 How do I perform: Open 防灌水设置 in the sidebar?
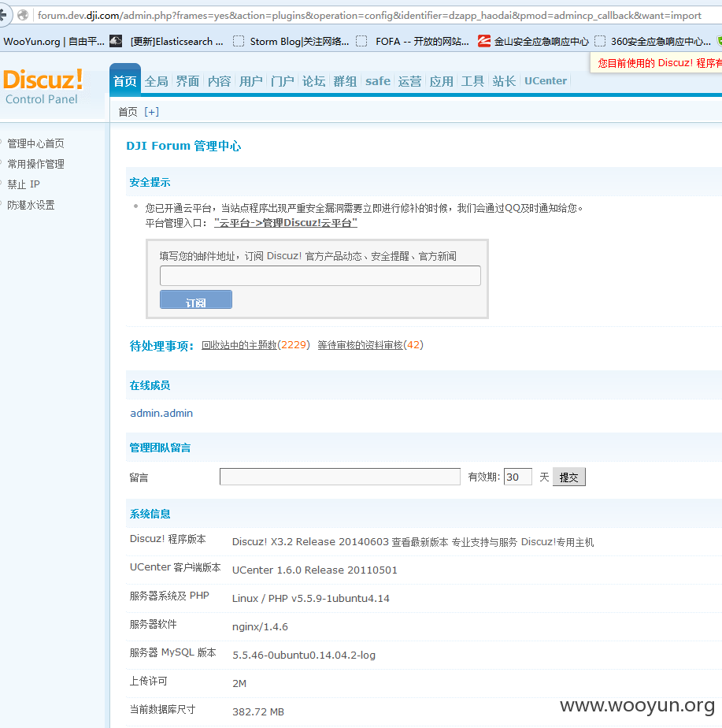(x=31, y=205)
